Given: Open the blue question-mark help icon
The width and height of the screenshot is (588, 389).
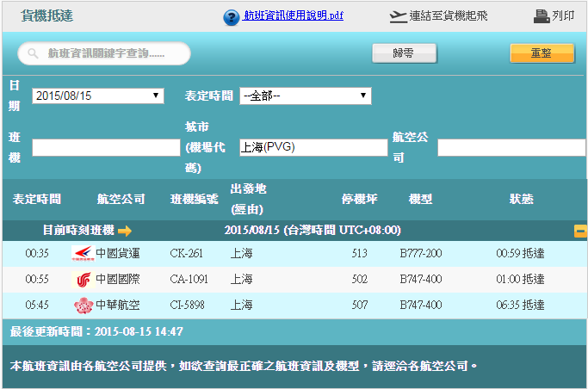Looking at the screenshot, I should (231, 17).
